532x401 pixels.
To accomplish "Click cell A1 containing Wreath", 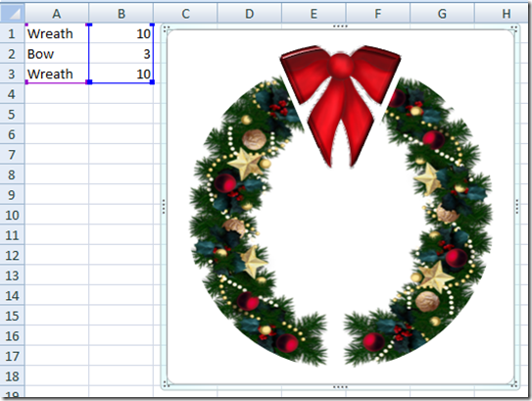I will click(x=57, y=33).
